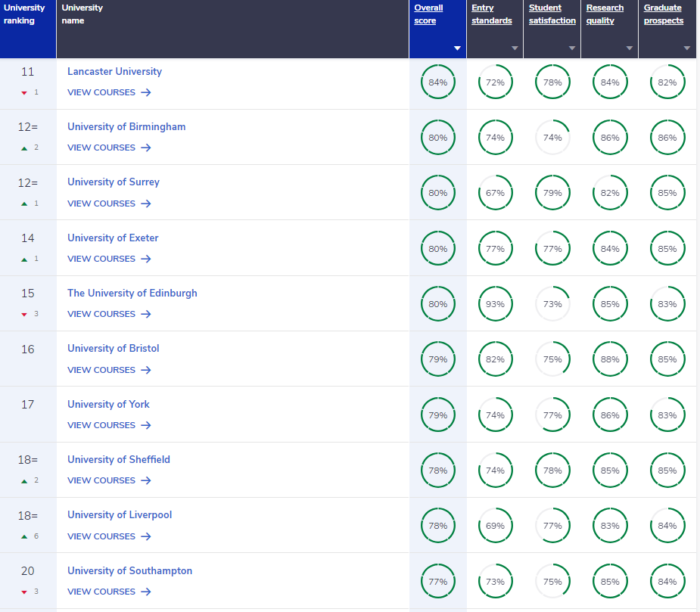
Task: Click Bristol's 82% entry standards ring
Action: [x=495, y=359]
